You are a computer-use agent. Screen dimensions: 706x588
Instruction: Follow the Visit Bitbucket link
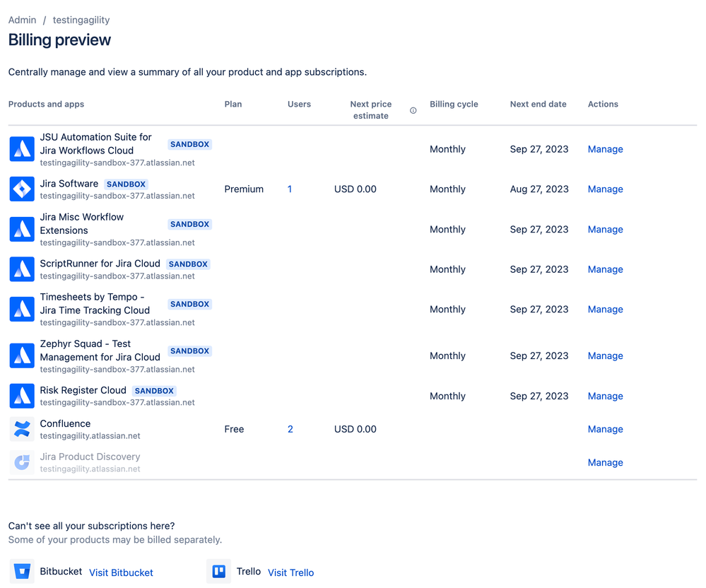[x=121, y=572]
